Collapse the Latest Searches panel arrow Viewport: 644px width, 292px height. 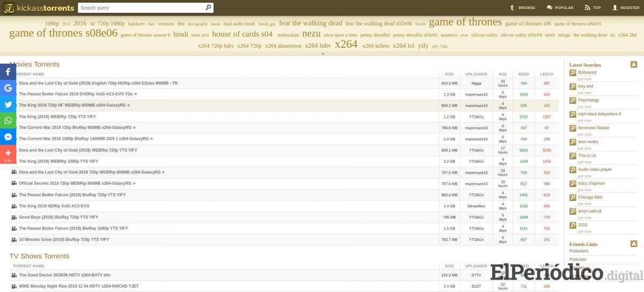tap(634, 64)
